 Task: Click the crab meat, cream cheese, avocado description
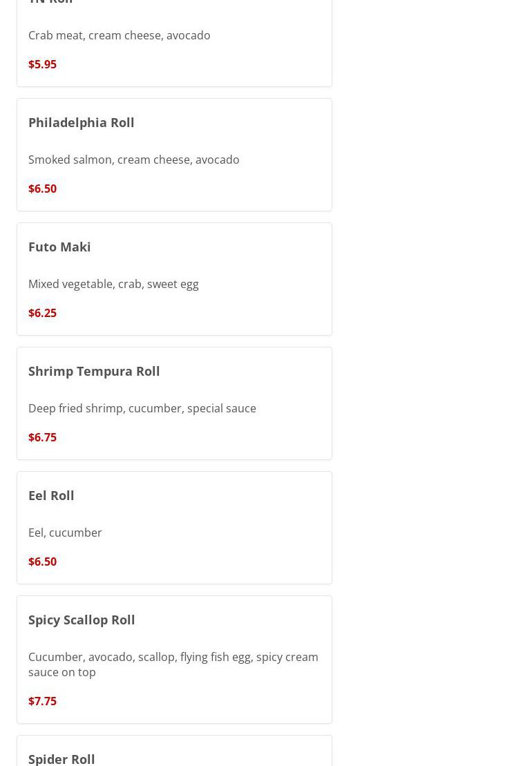119,35
